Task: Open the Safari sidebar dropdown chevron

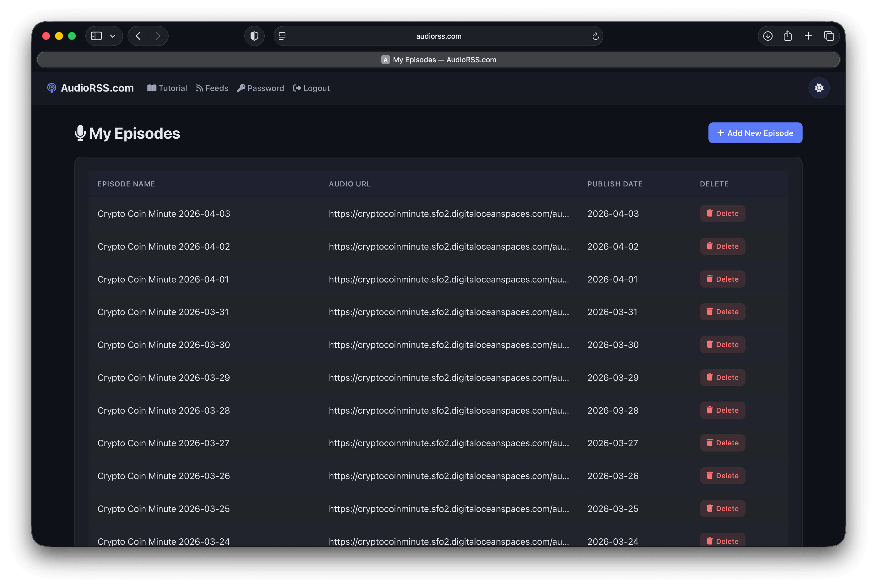Action: 113,36
